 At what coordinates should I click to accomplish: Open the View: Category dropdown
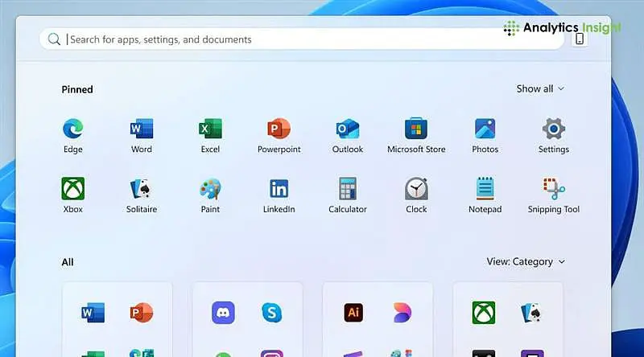[526, 261]
